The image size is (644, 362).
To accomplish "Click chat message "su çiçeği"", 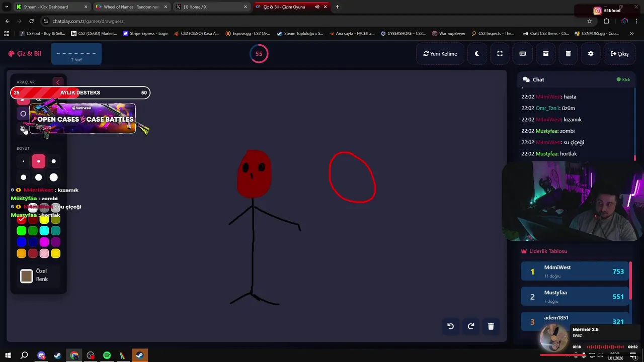I will click(574, 142).
